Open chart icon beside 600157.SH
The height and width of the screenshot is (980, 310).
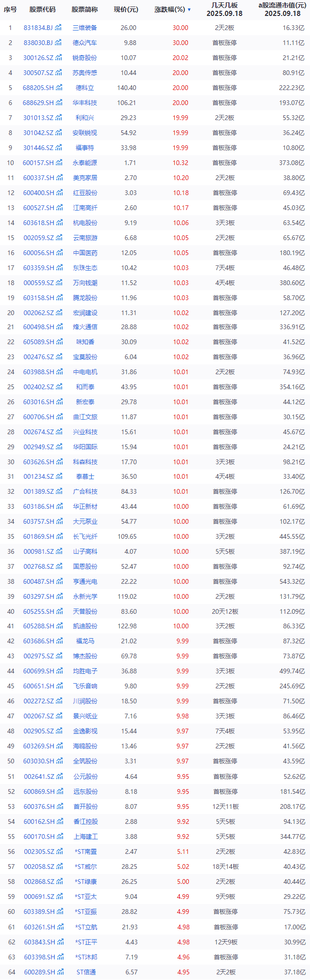click(x=59, y=163)
